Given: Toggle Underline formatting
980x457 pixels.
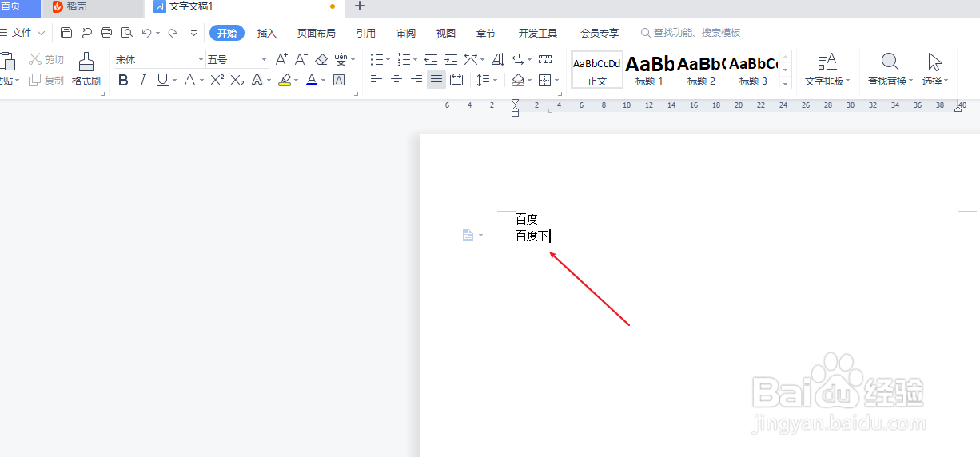Looking at the screenshot, I should point(162,80).
